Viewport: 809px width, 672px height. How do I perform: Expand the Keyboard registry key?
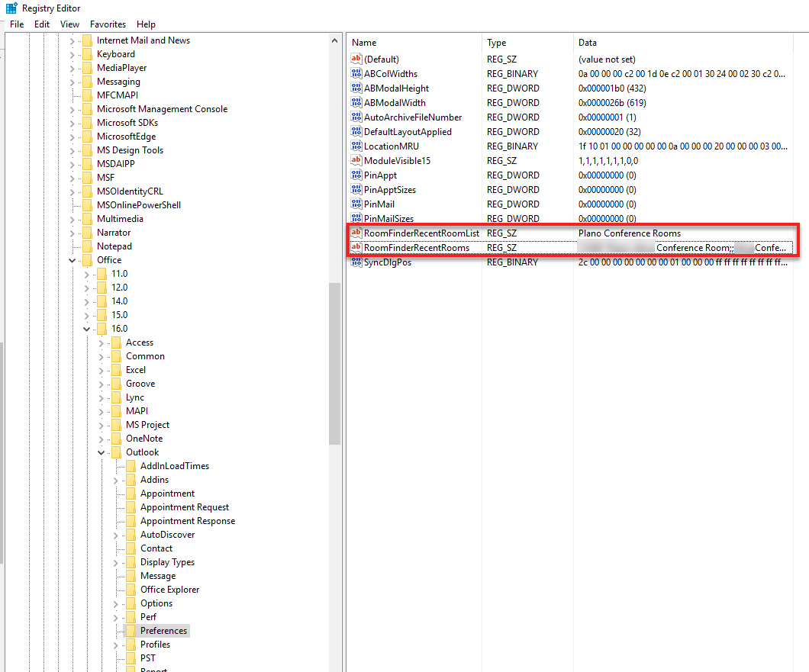(x=73, y=55)
